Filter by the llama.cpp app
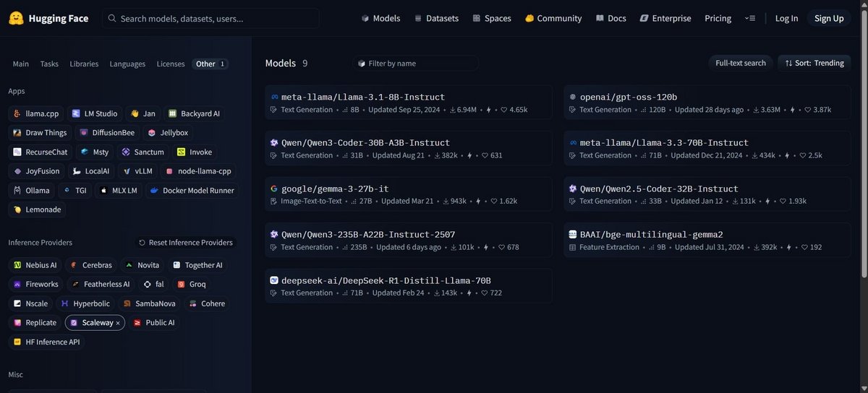 click(x=36, y=113)
